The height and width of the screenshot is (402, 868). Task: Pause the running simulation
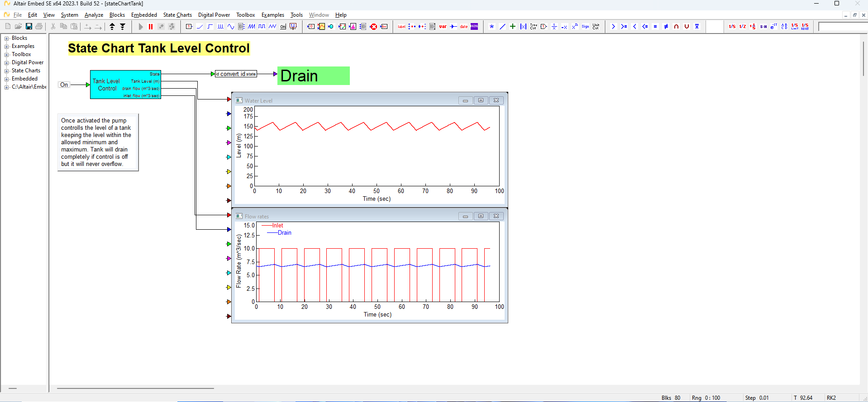tap(151, 27)
